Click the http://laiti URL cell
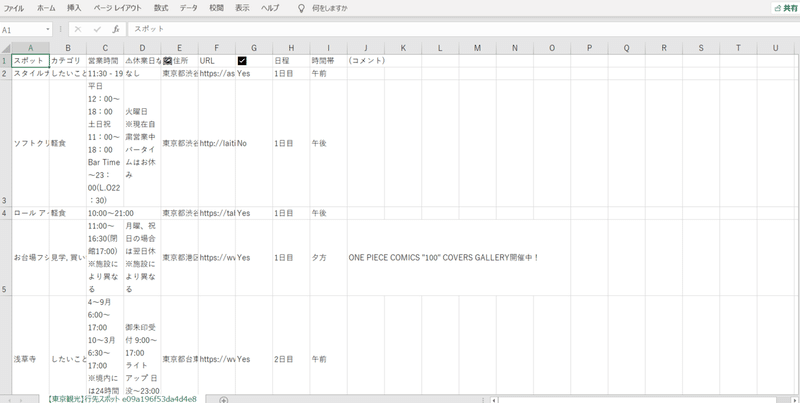 tap(217, 143)
